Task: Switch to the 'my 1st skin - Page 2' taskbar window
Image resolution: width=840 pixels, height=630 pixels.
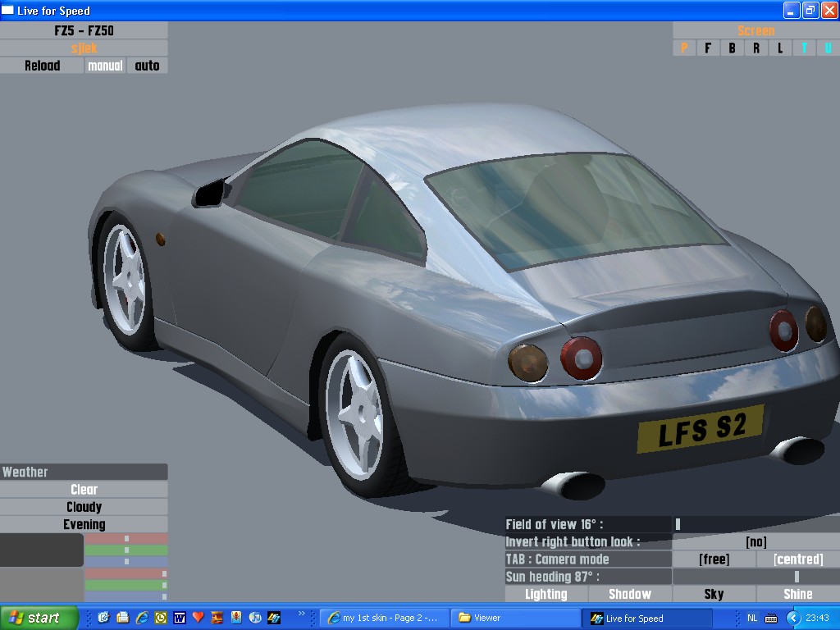Action: click(384, 619)
